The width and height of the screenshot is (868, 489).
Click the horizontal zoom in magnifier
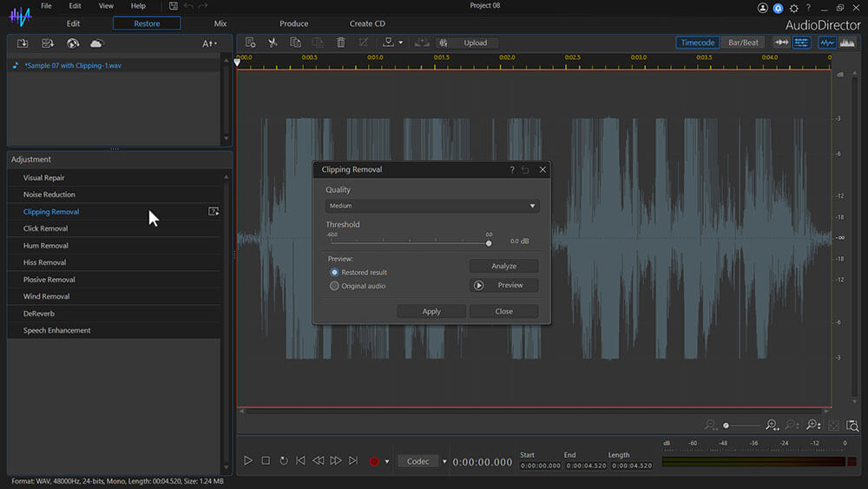(x=771, y=426)
